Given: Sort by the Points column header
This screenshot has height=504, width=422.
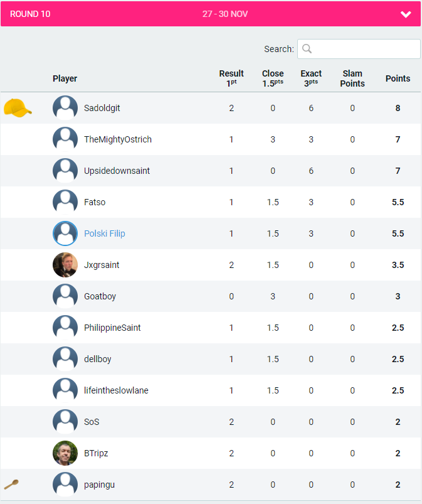Looking at the screenshot, I should pyautogui.click(x=398, y=78).
